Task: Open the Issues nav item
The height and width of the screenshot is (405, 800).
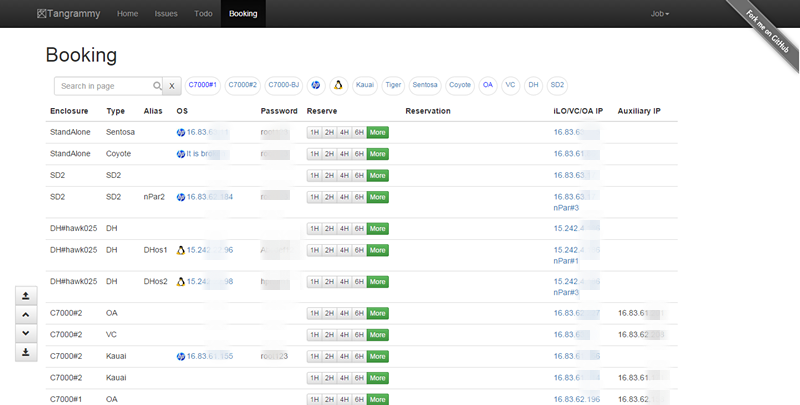Action: point(166,14)
